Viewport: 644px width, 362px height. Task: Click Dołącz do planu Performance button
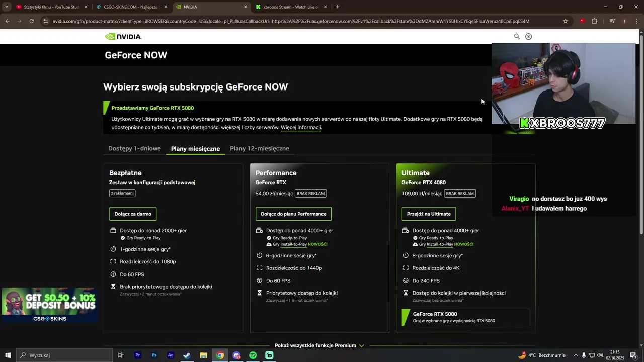(293, 214)
